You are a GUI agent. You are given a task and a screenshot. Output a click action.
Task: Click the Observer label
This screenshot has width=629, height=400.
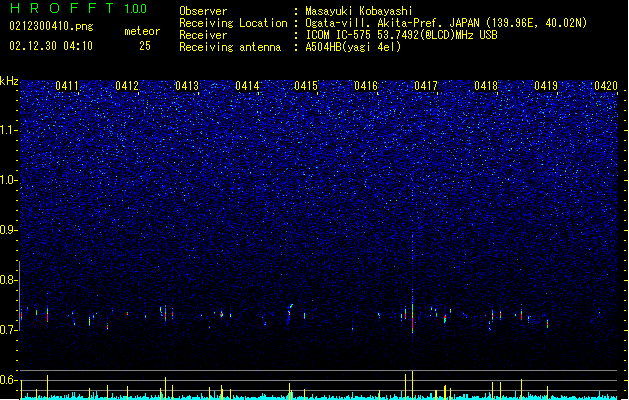click(203, 11)
